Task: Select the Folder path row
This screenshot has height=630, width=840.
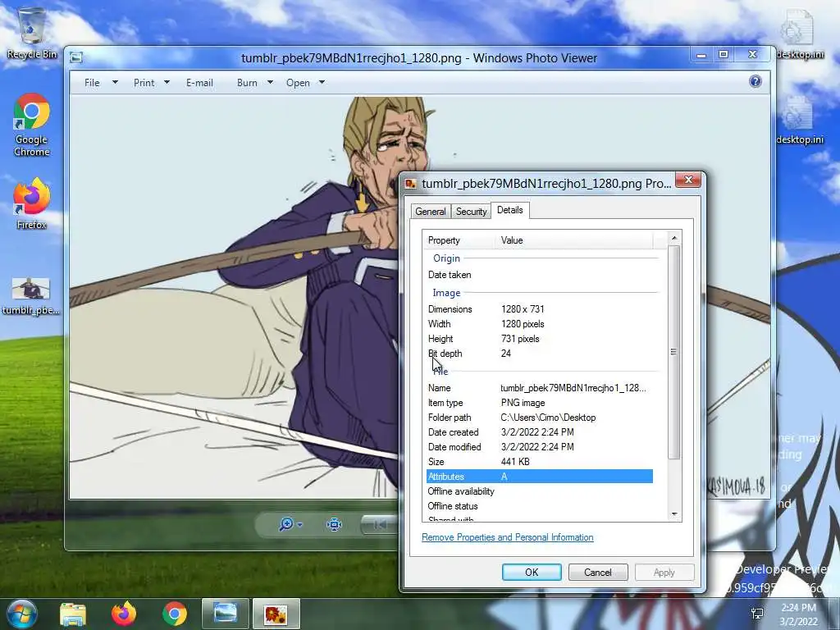Action: pyautogui.click(x=540, y=418)
